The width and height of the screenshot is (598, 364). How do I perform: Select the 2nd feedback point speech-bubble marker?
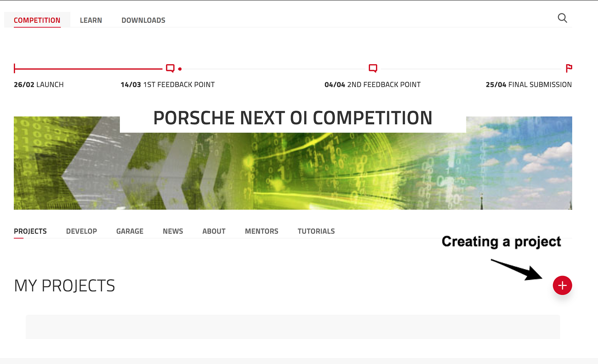pyautogui.click(x=373, y=68)
